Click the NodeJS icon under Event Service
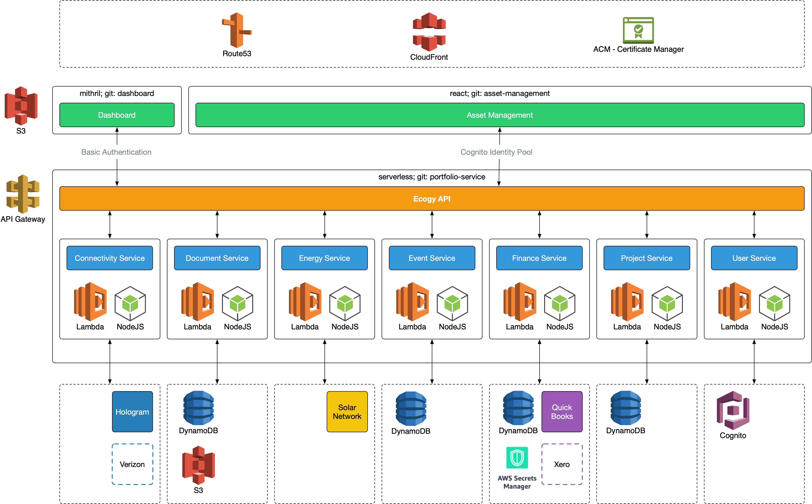This screenshot has height=504, width=812. point(452,304)
